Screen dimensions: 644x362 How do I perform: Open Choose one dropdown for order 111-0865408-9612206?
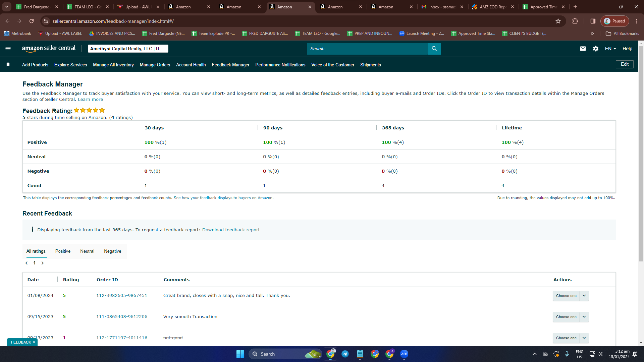[571, 317]
